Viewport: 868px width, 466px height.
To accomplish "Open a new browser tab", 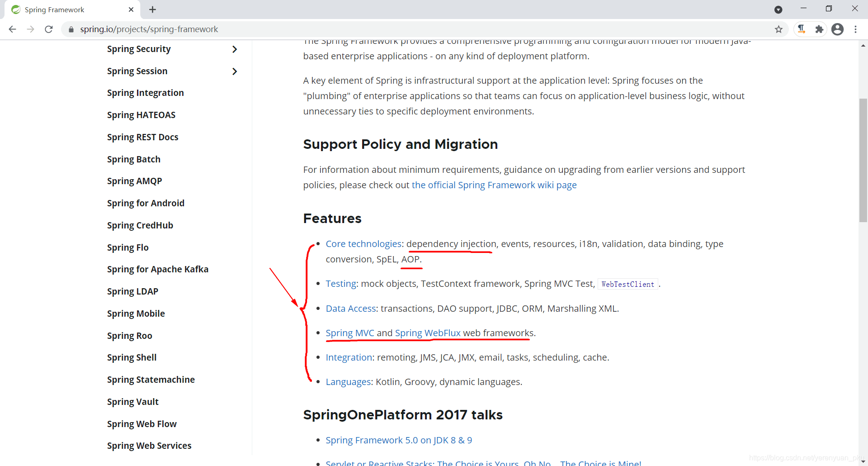I will pyautogui.click(x=153, y=10).
